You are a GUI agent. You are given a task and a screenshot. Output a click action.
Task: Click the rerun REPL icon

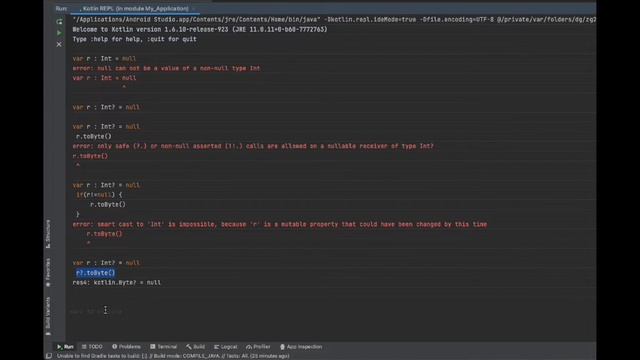point(59,21)
